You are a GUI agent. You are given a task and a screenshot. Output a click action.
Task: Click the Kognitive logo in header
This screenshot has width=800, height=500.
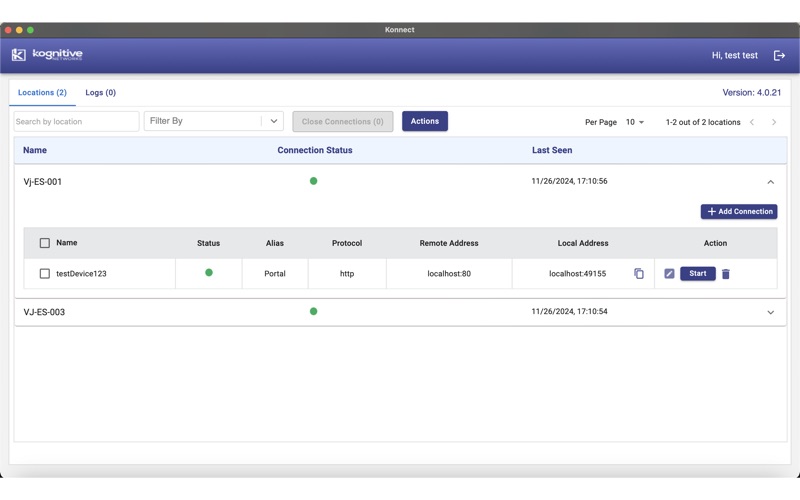click(47, 54)
